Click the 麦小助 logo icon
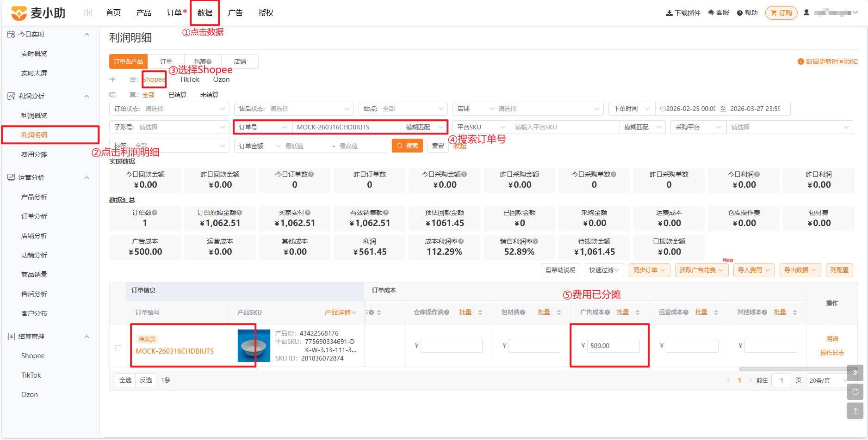Image resolution: width=868 pixels, height=440 pixels. point(19,13)
